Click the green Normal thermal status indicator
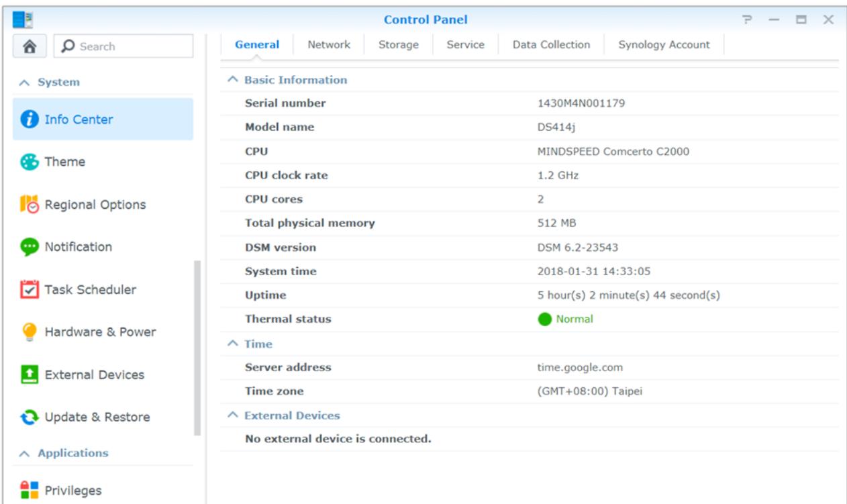The image size is (847, 504). [544, 319]
